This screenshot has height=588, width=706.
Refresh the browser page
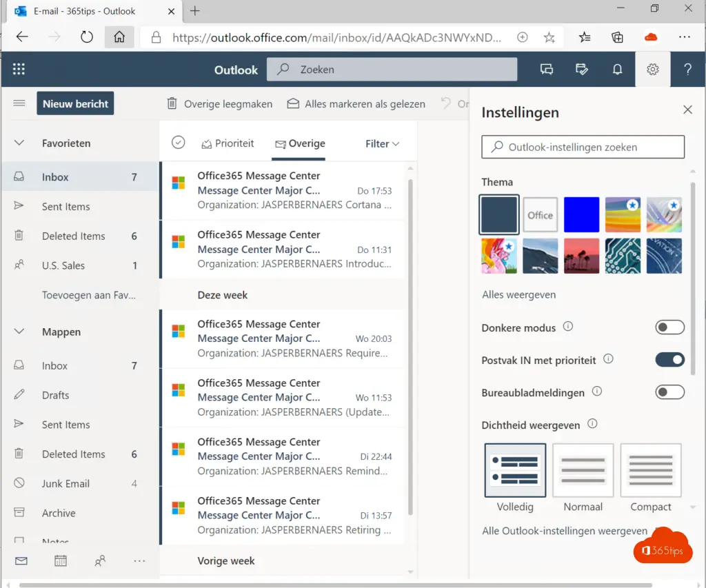point(86,37)
